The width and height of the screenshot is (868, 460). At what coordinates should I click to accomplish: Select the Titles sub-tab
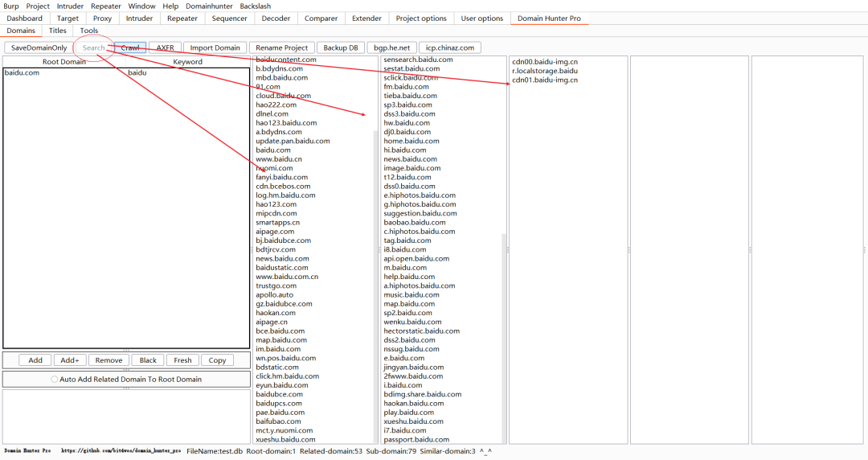tap(58, 31)
